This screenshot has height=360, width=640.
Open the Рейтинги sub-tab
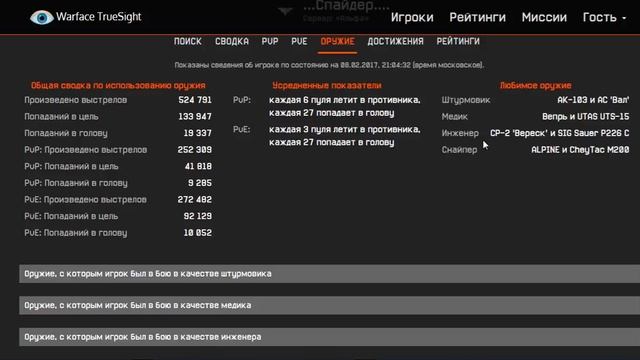tap(458, 41)
